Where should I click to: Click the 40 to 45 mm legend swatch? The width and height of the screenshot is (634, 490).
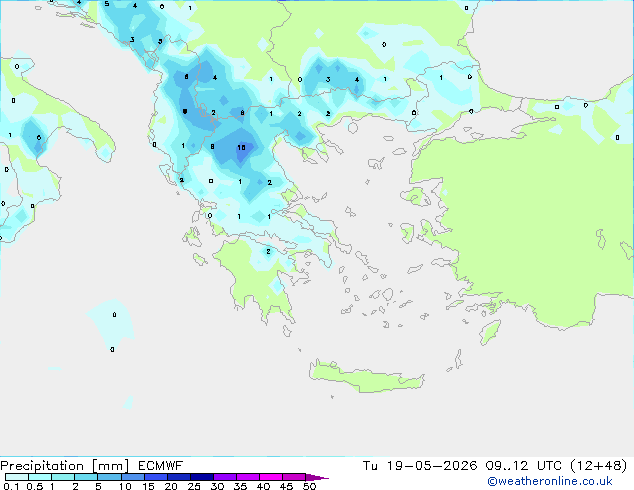[271, 477]
